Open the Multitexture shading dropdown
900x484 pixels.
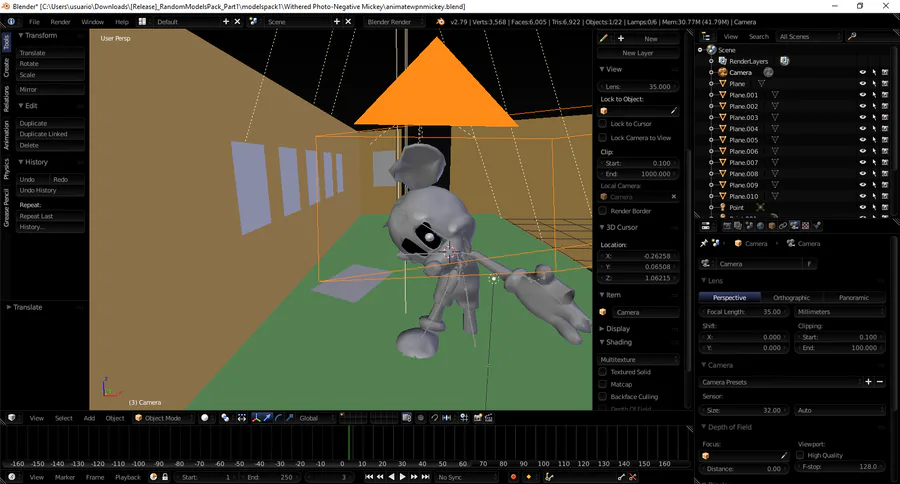pyautogui.click(x=638, y=359)
